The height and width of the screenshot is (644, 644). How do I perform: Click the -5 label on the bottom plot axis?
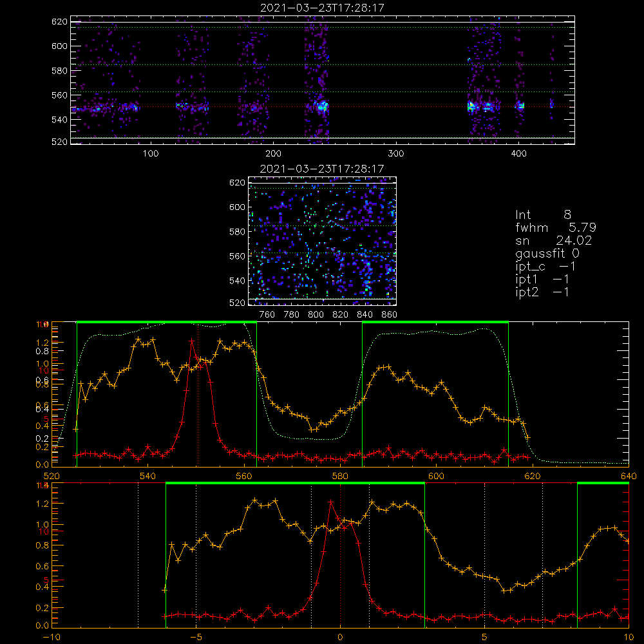point(196,638)
